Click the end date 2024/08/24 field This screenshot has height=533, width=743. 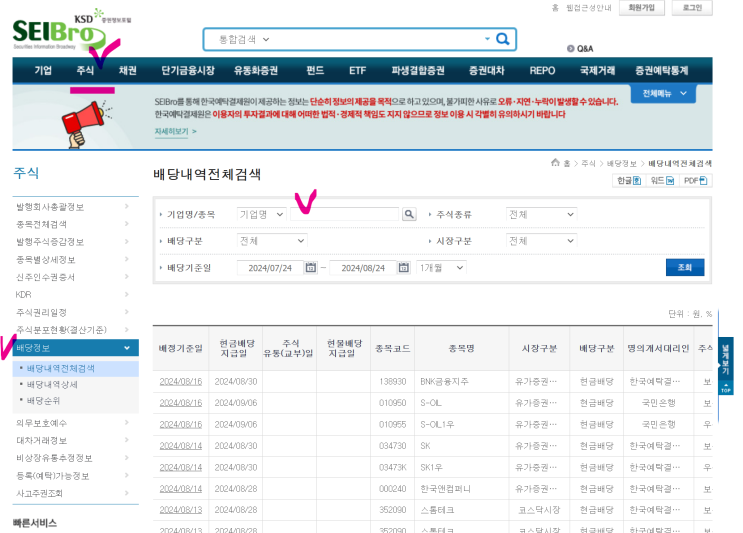coord(363,268)
